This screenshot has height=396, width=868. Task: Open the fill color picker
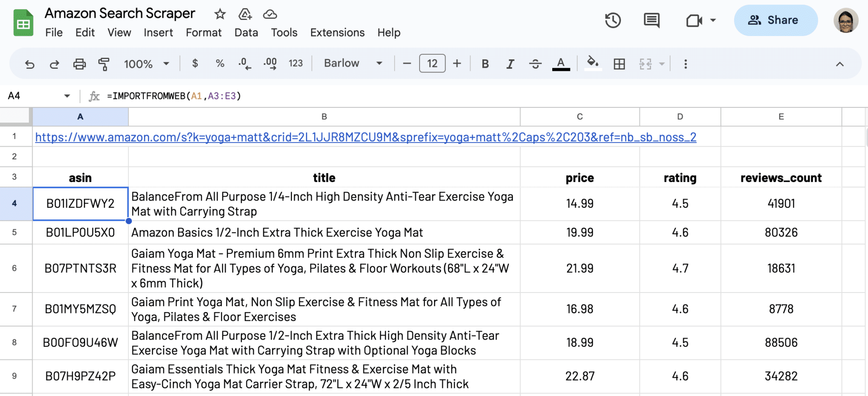tap(593, 64)
